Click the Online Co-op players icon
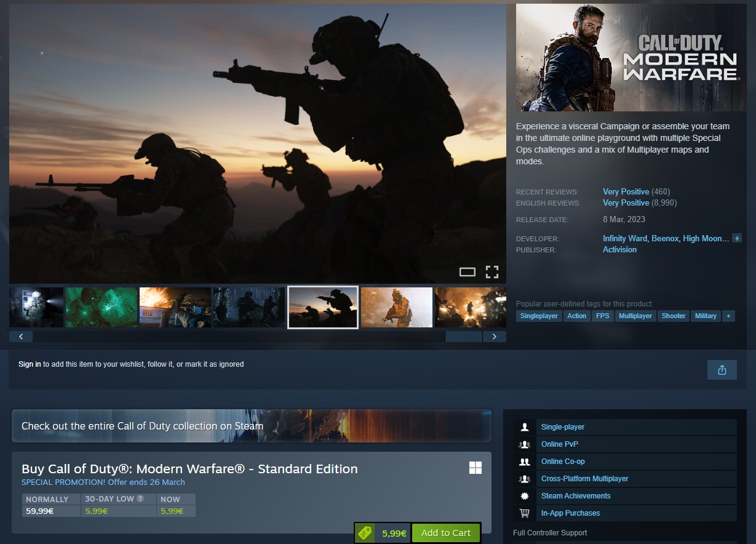756x544 pixels. (525, 462)
